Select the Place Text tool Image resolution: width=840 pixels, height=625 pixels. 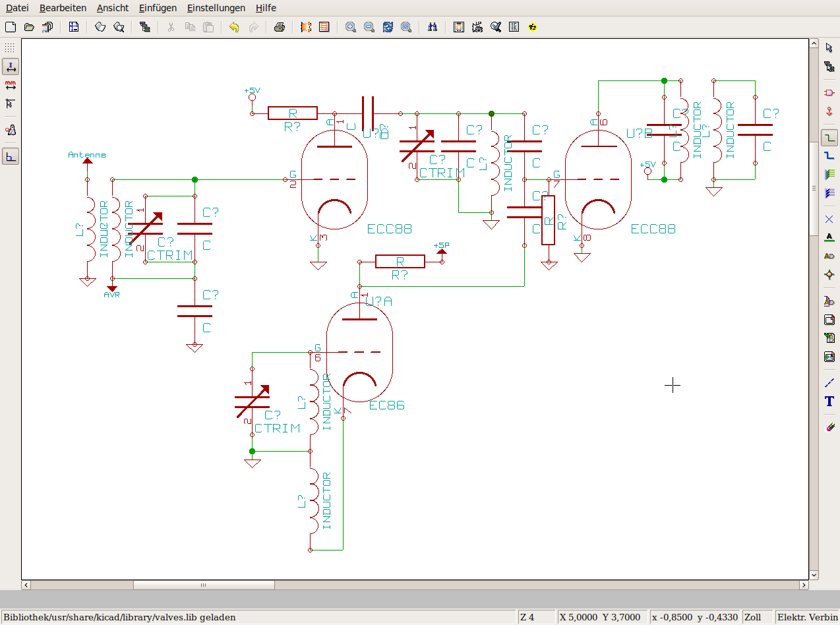tap(829, 401)
